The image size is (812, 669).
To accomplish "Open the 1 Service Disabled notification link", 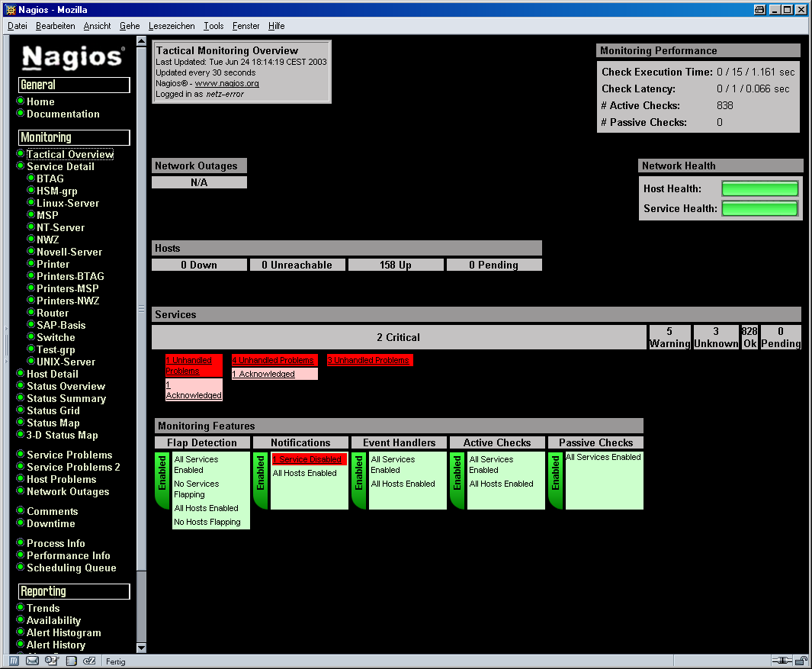I will tap(307, 459).
